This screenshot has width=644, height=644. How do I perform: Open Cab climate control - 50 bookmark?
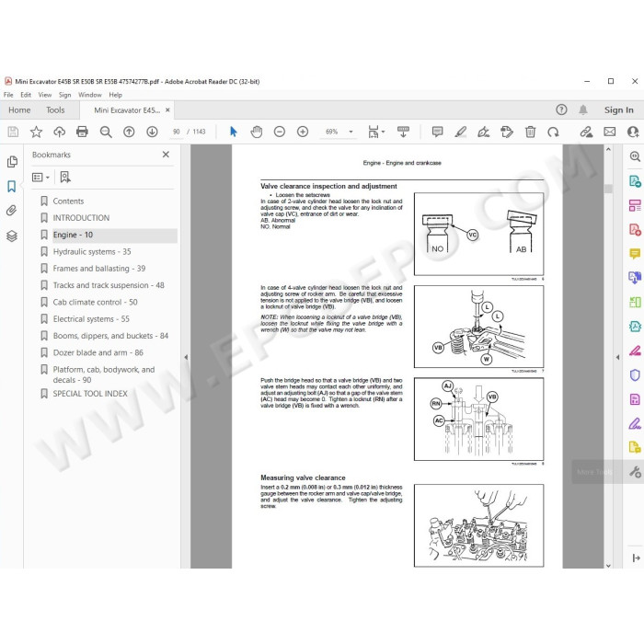click(x=95, y=303)
